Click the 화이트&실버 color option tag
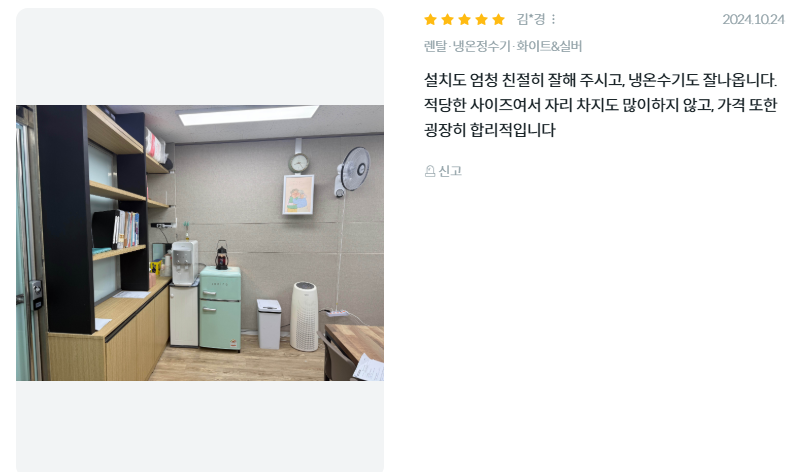This screenshot has height=472, width=812. (549, 46)
